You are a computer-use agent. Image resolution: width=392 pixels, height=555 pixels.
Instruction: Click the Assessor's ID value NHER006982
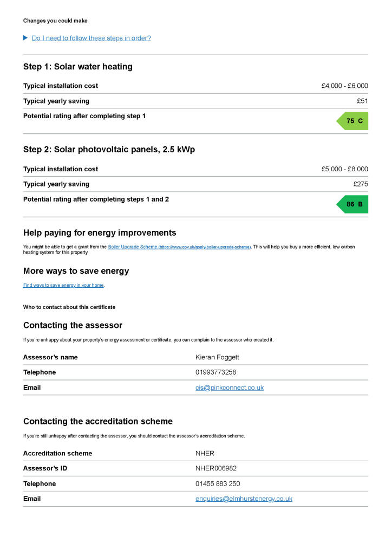click(215, 468)
